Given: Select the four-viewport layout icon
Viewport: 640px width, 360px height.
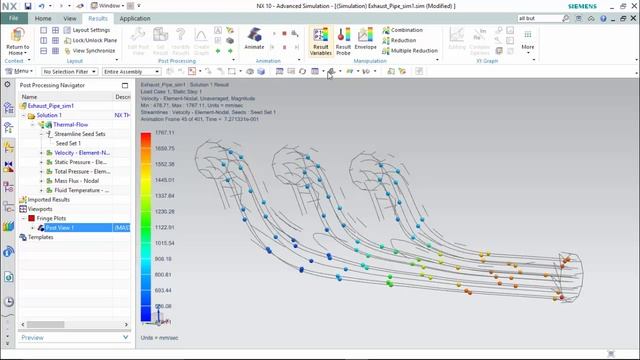Looking at the screenshot, I should (x=56, y=30).
